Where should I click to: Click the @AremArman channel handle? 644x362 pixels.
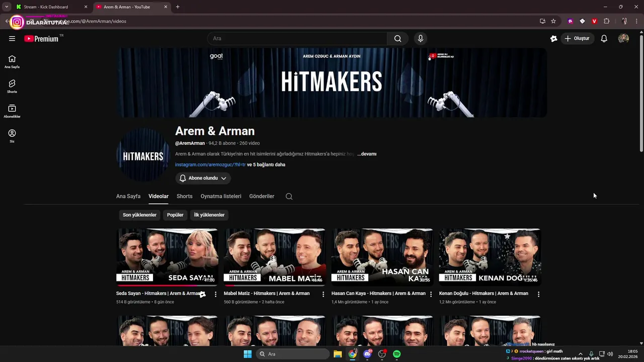point(190,143)
